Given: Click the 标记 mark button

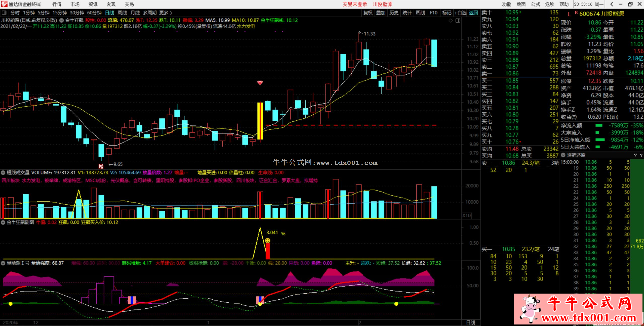Looking at the screenshot, I should tap(447, 13).
